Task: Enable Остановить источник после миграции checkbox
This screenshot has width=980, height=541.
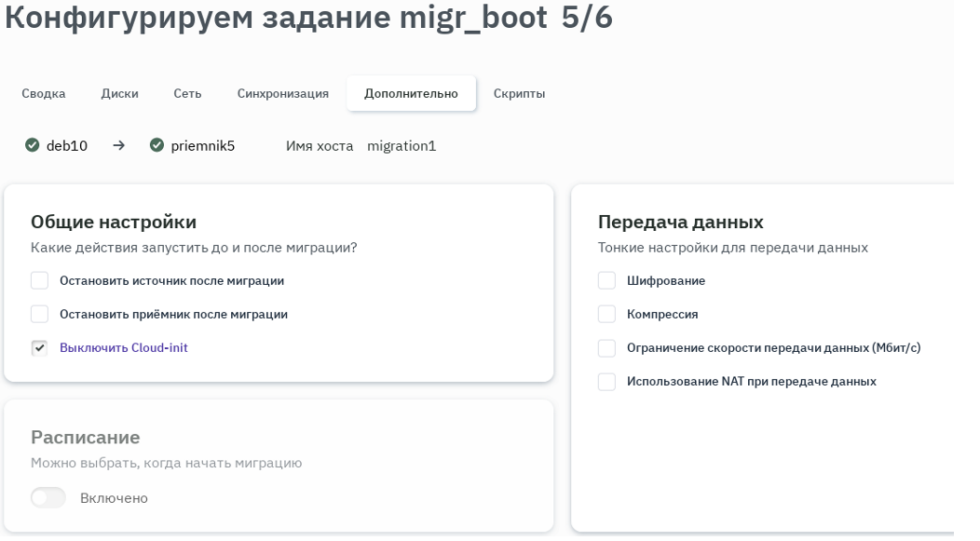Action: 39,280
